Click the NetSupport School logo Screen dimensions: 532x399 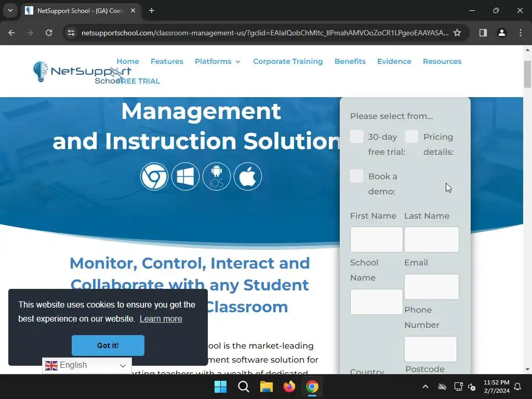click(82, 72)
